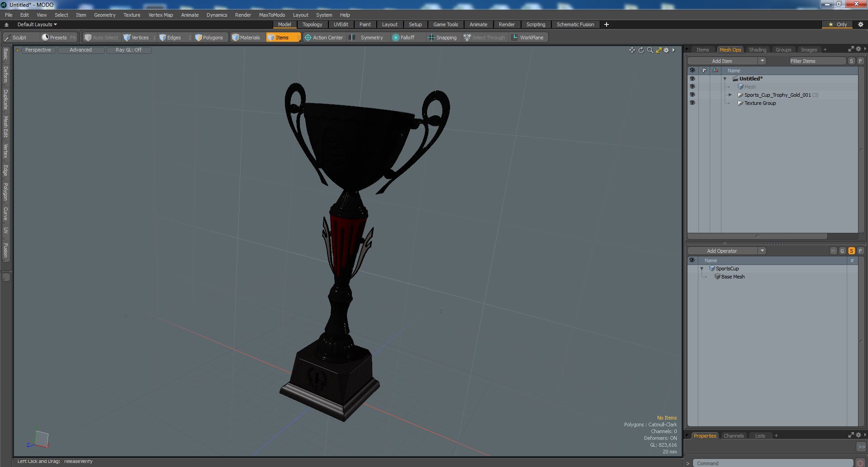Toggle Symmetry on

coord(367,38)
